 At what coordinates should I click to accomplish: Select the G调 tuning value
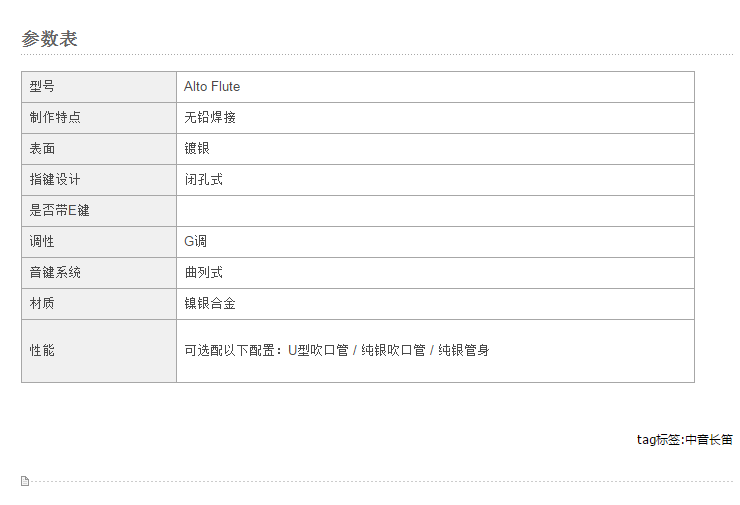coord(435,242)
